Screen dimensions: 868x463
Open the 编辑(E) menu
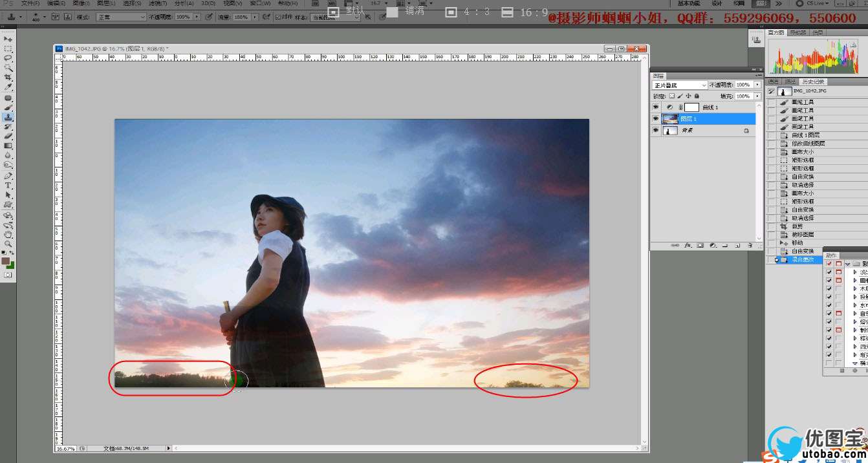coord(56,3)
